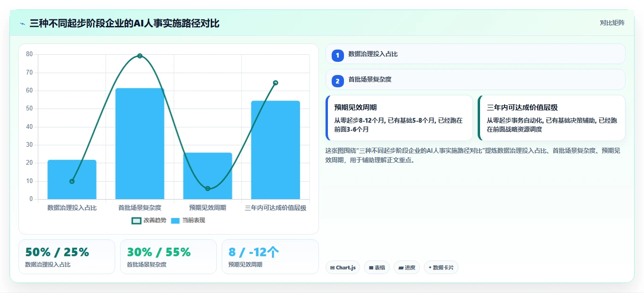
Task: Click the description paragraph starting 这张图围绕
Action: (473, 155)
